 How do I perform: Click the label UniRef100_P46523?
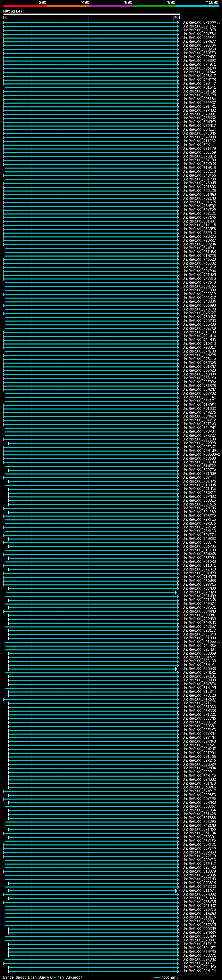(199, 259)
